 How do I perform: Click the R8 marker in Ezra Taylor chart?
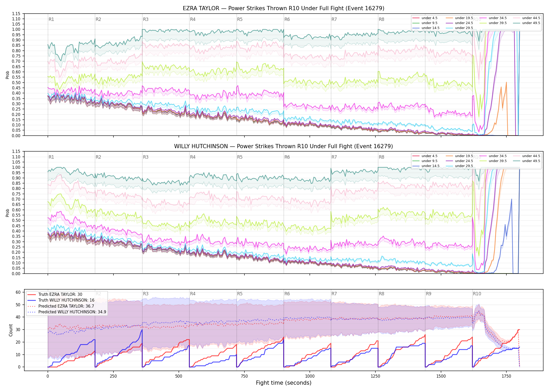click(x=381, y=19)
